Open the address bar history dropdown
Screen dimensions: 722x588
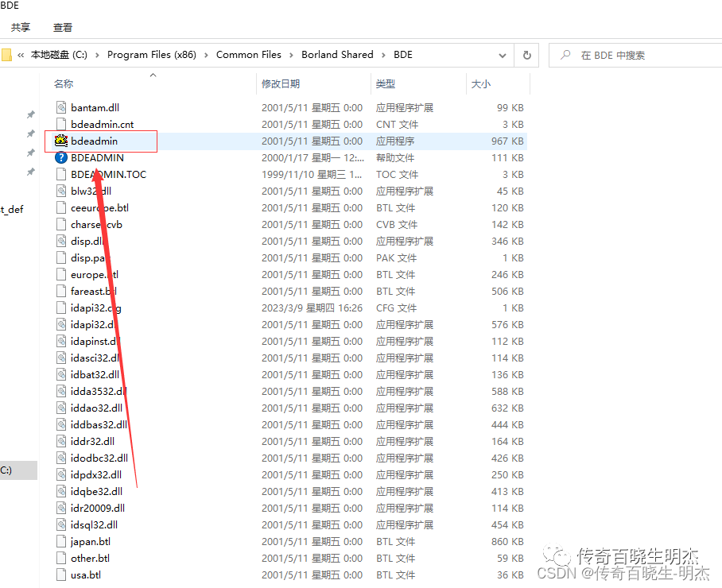[503, 55]
